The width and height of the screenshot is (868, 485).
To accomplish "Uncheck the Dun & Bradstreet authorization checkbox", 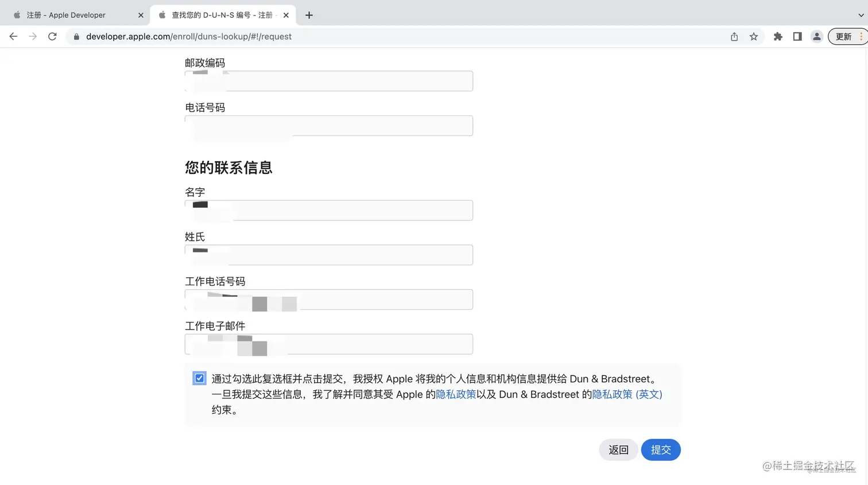I will pyautogui.click(x=199, y=378).
